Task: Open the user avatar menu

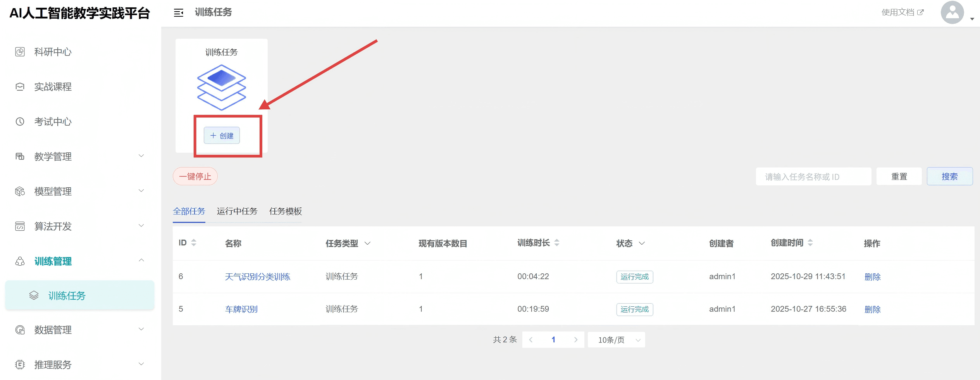Action: [952, 13]
